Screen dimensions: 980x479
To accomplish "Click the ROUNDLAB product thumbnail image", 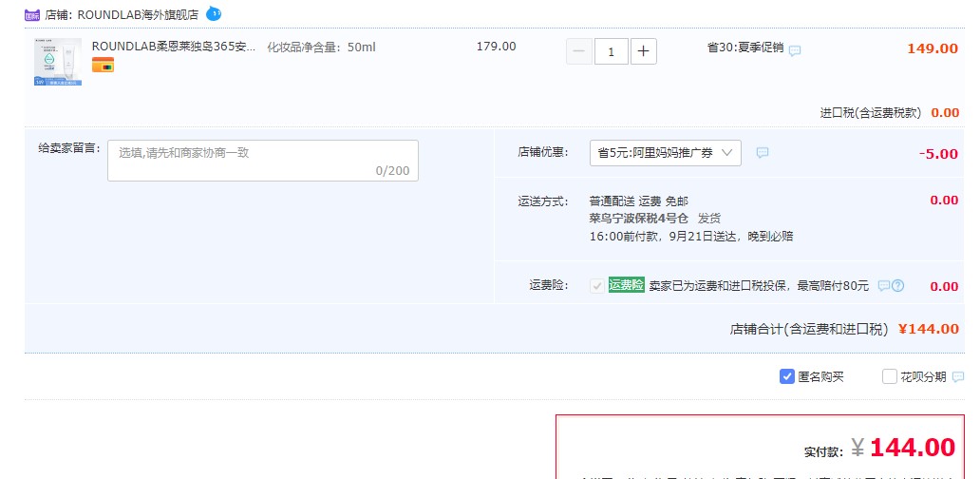I will [x=58, y=62].
